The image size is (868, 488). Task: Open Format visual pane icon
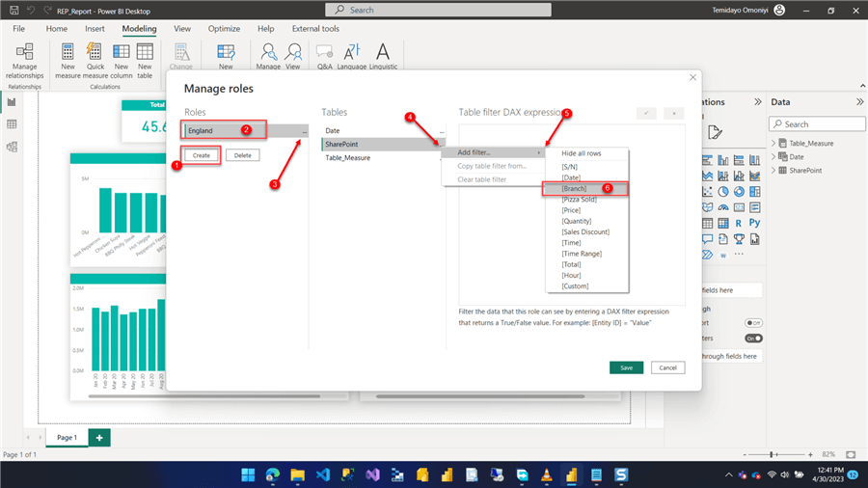pos(716,132)
